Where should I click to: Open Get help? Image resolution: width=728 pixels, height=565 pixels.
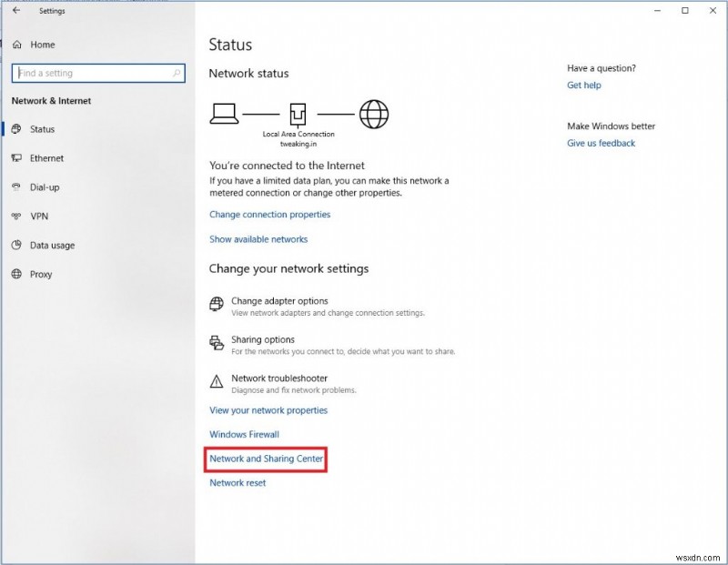coord(583,85)
